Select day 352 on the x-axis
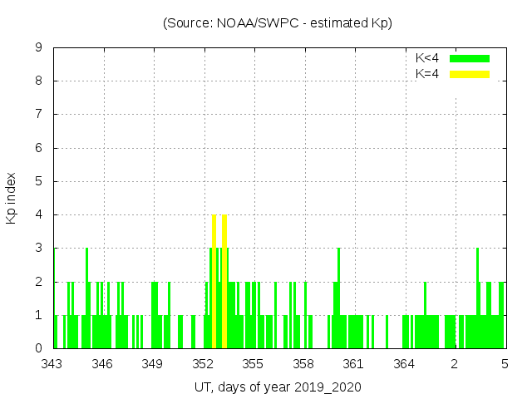532x399 pixels. click(204, 364)
